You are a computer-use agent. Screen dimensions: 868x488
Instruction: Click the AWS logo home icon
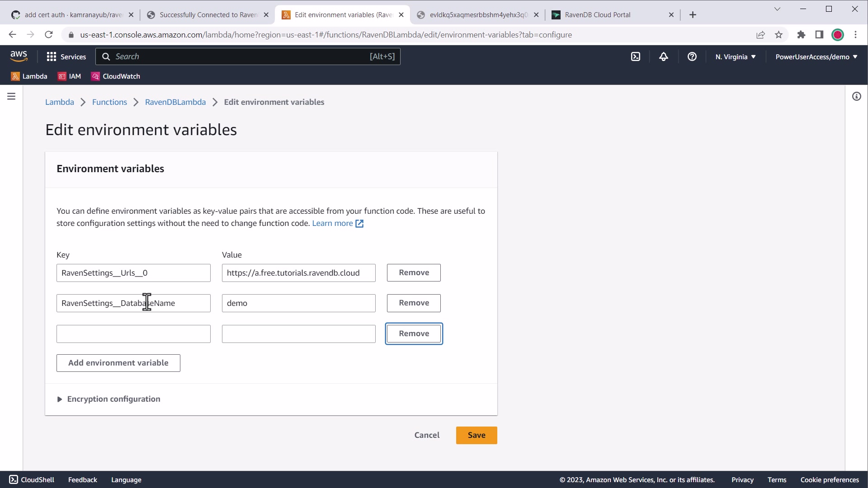pos(19,56)
